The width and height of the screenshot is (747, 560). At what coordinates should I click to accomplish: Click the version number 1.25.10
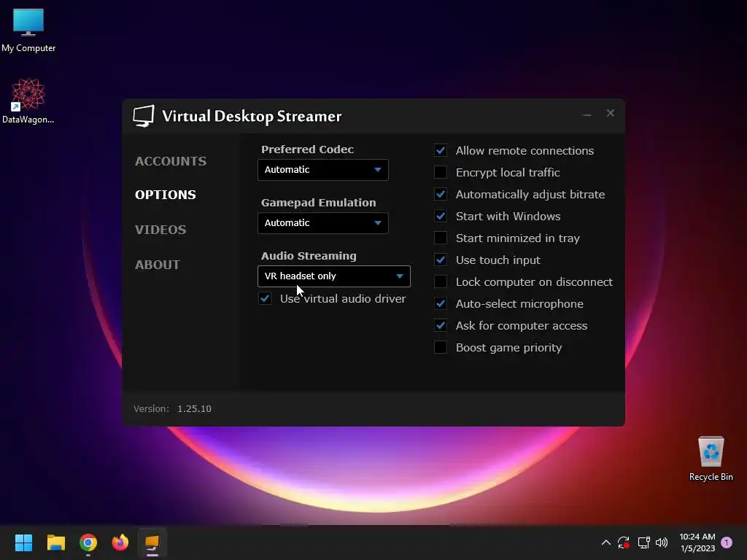[x=194, y=409]
